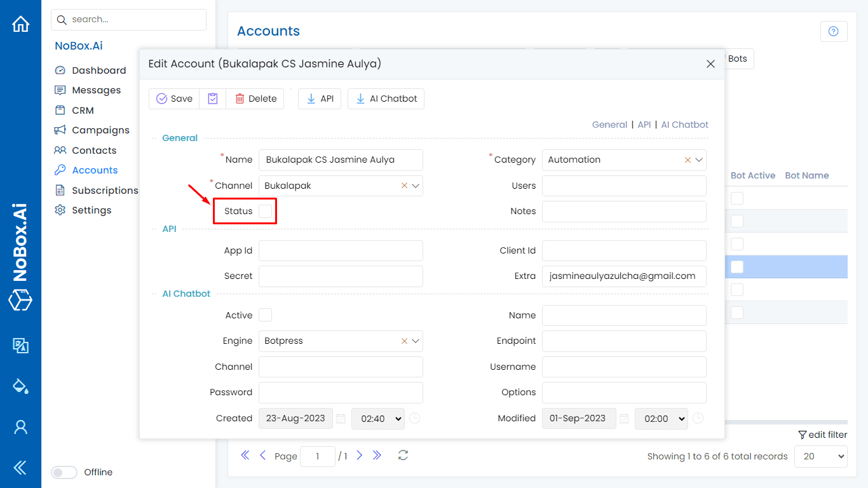Collapse the sidebar with the double chevron
The image size is (868, 488).
click(21, 468)
